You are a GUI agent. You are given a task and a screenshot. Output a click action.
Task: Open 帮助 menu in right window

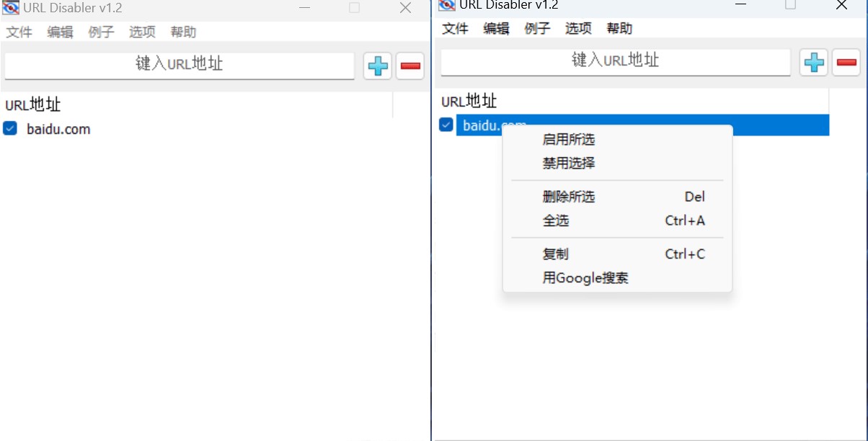[619, 29]
